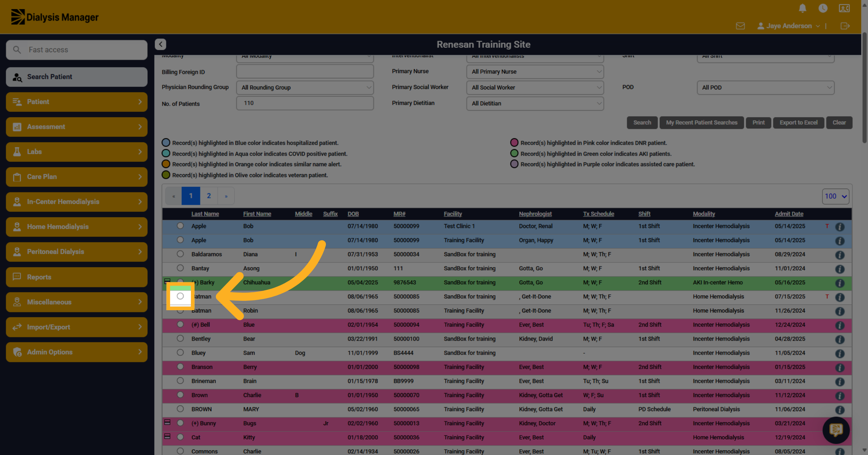The width and height of the screenshot is (868, 455).
Task: Select radio button for Brineman Brain
Action: point(180,380)
